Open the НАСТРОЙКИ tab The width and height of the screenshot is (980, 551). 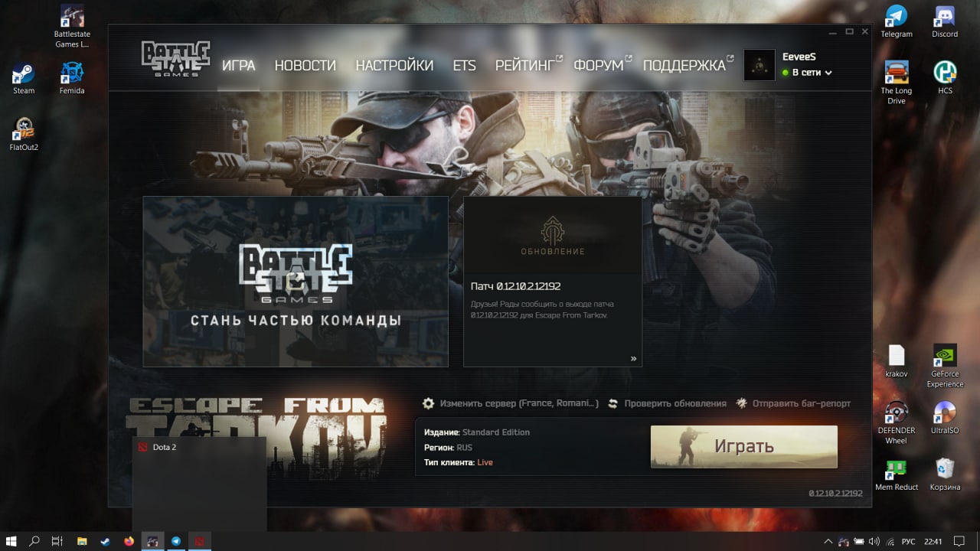[x=394, y=66]
